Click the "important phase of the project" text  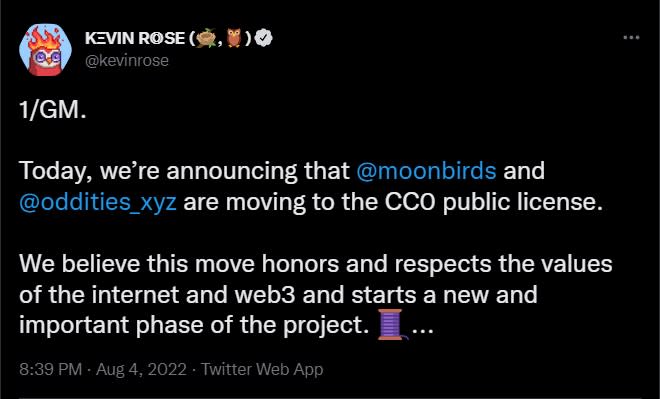click(194, 325)
